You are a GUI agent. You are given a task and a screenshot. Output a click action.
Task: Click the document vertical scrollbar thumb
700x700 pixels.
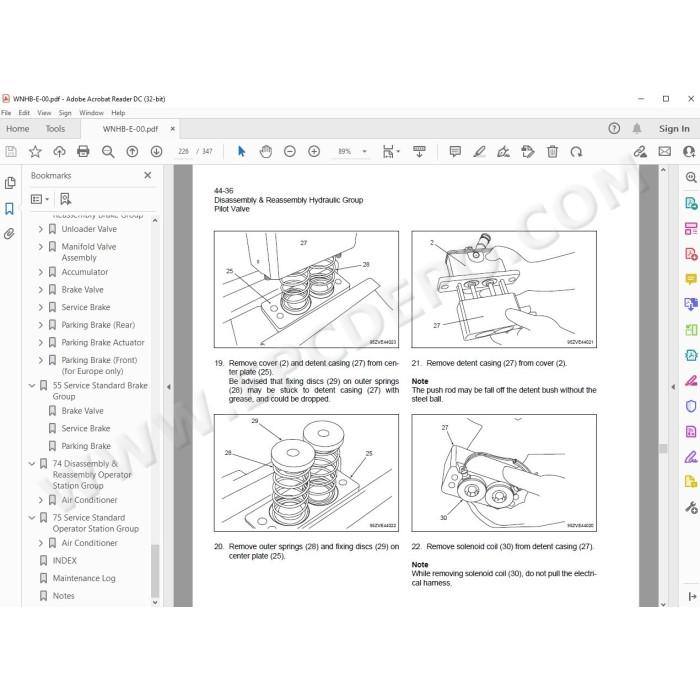point(663,449)
